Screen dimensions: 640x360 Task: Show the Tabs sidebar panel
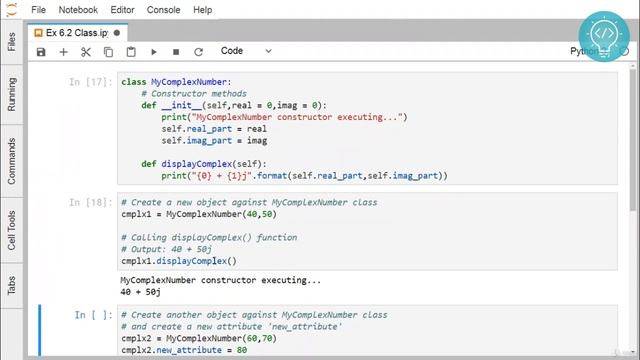11,285
